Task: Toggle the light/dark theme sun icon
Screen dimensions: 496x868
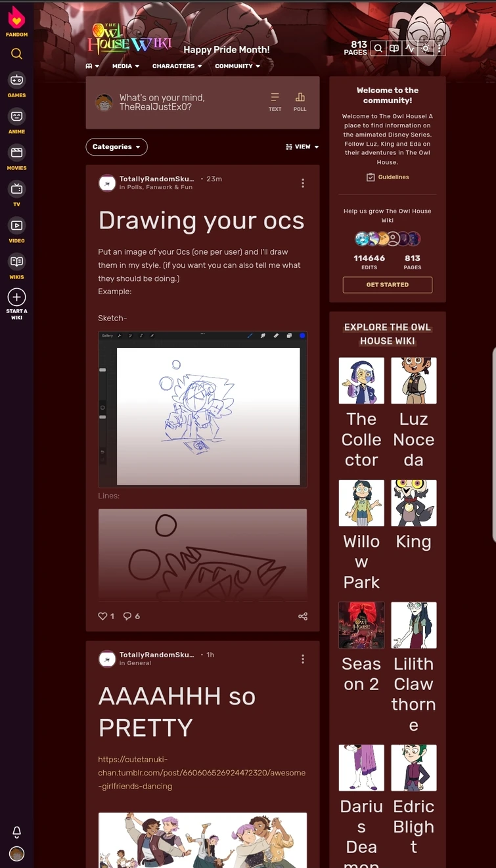Action: click(426, 48)
